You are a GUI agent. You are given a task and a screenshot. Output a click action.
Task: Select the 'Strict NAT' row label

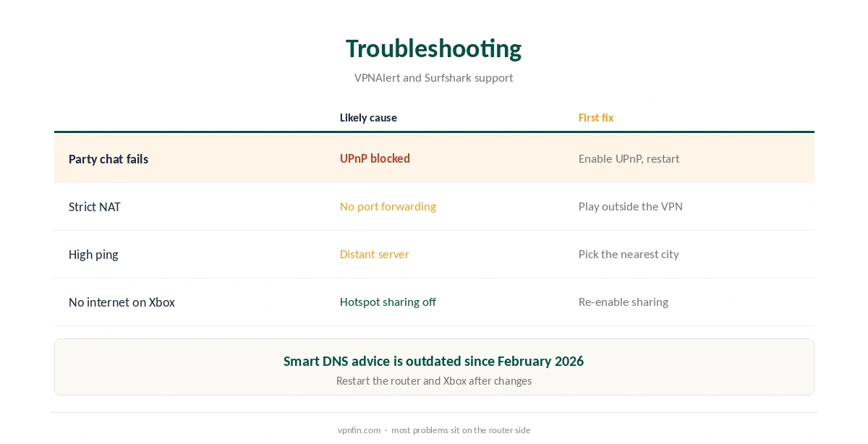[x=95, y=207]
